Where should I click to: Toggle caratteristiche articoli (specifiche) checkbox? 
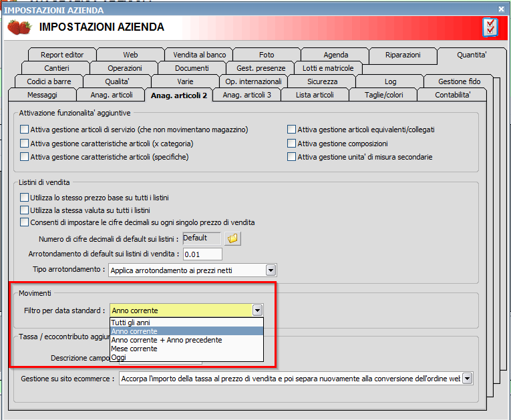25,157
